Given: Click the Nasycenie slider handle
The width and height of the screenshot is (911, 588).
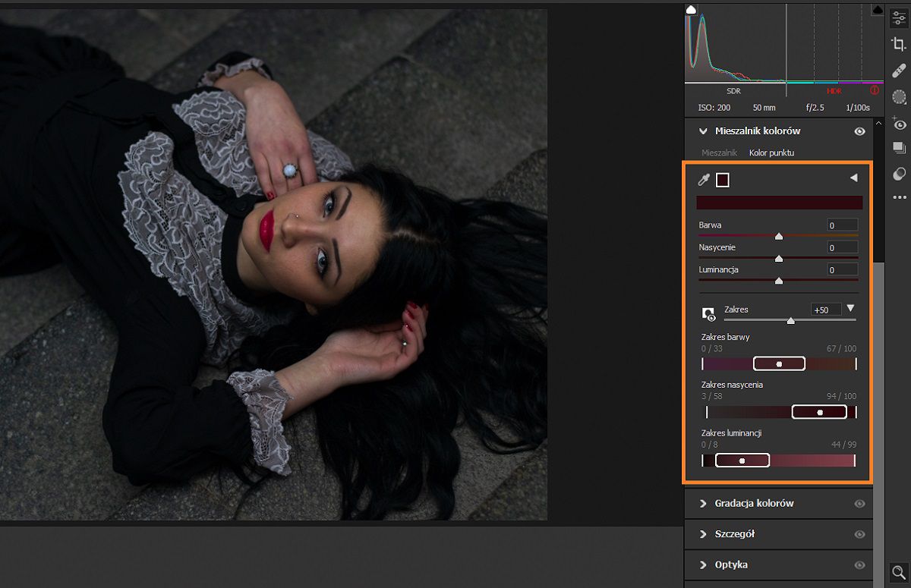Looking at the screenshot, I should point(779,259).
